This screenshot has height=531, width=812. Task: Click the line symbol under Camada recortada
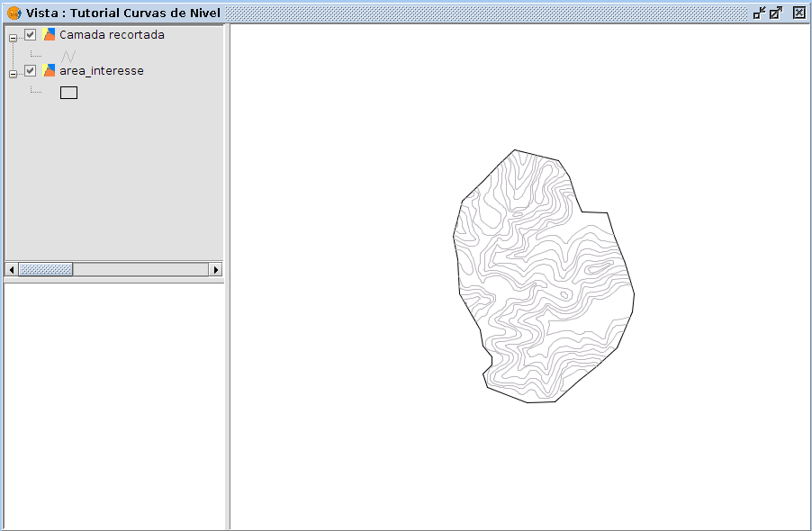point(68,56)
